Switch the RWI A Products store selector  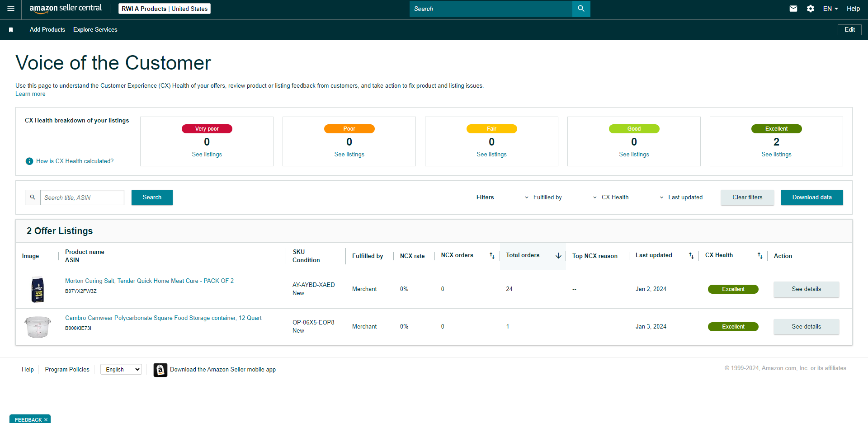165,9
